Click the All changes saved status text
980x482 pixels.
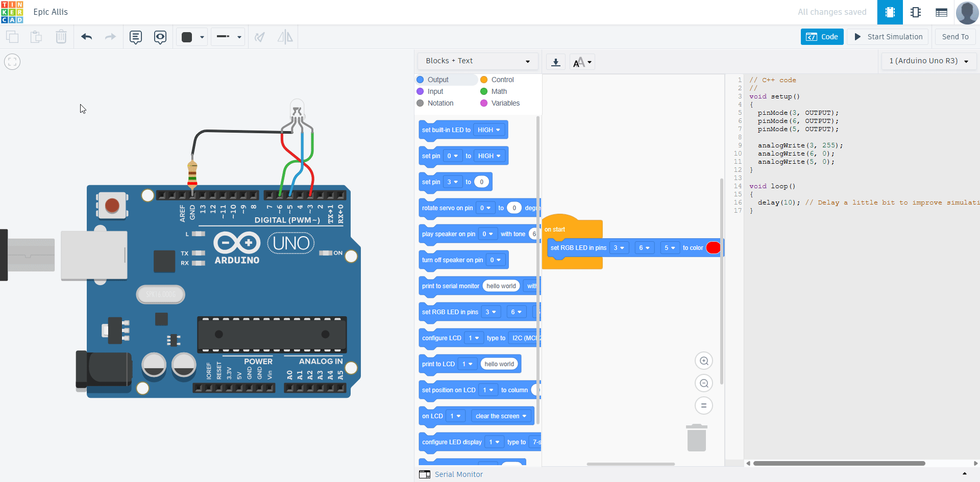[832, 12]
